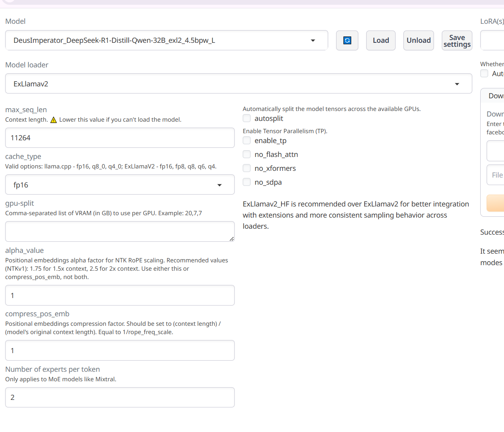504x432 pixels.
Task: Open the LoRA(s) dropdown
Action: pos(492,40)
